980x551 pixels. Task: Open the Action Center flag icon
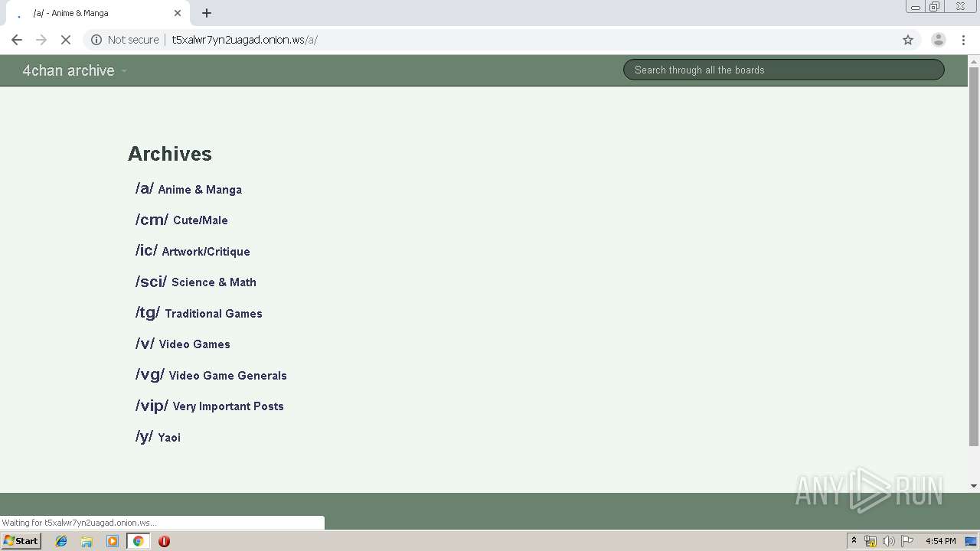pos(907,541)
